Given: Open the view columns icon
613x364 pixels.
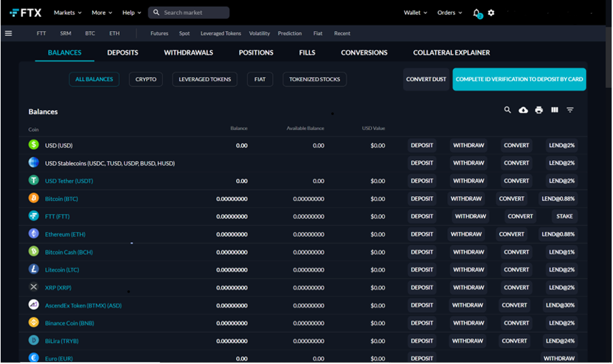Looking at the screenshot, I should pyautogui.click(x=554, y=110).
